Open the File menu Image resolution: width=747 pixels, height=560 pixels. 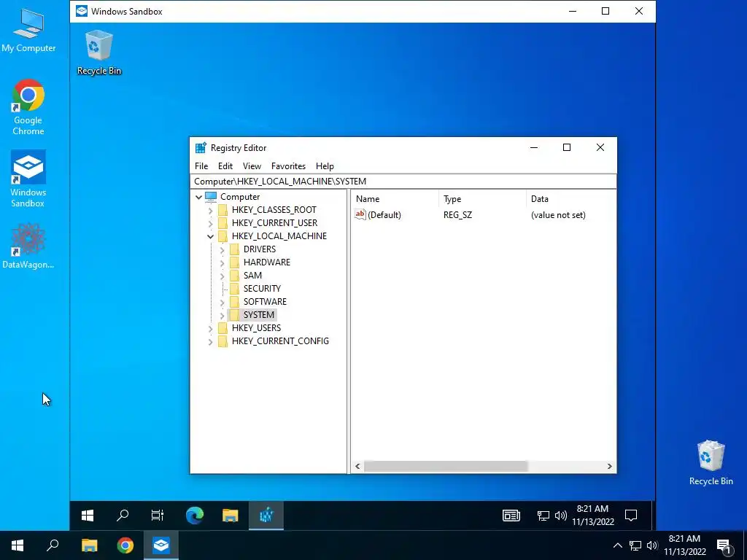(201, 166)
